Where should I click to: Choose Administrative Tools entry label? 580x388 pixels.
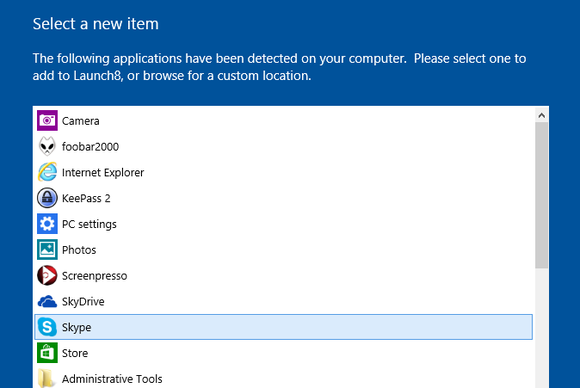click(112, 379)
